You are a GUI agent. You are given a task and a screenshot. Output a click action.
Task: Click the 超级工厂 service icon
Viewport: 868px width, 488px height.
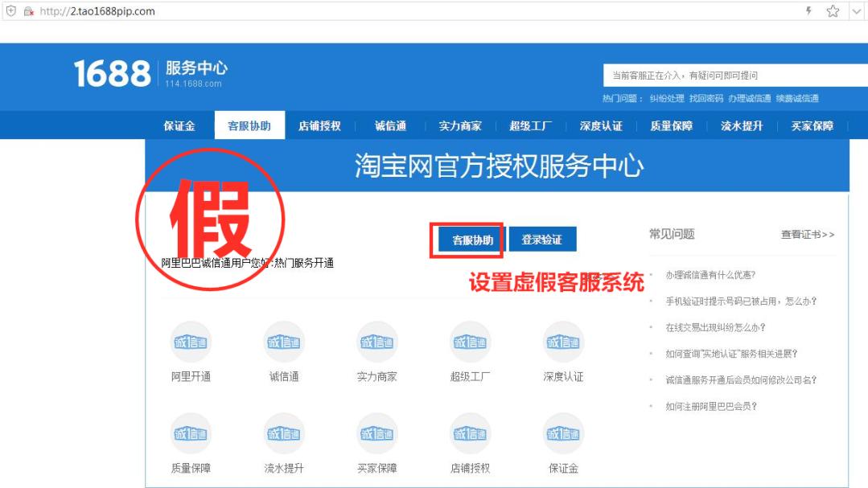tap(470, 341)
